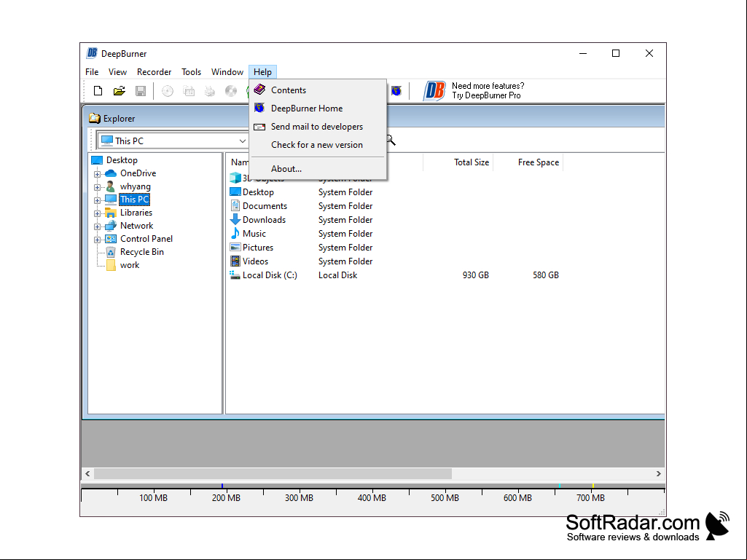Click the Explorer panel folder icon

pyautogui.click(x=94, y=118)
